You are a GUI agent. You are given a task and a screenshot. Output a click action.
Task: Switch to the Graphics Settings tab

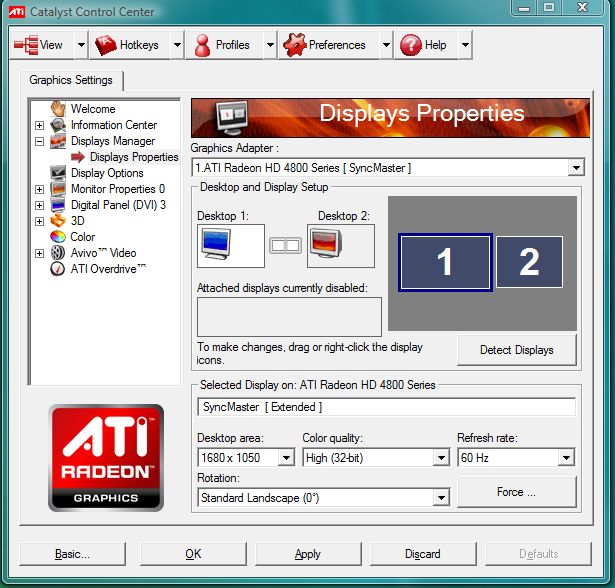click(x=71, y=80)
